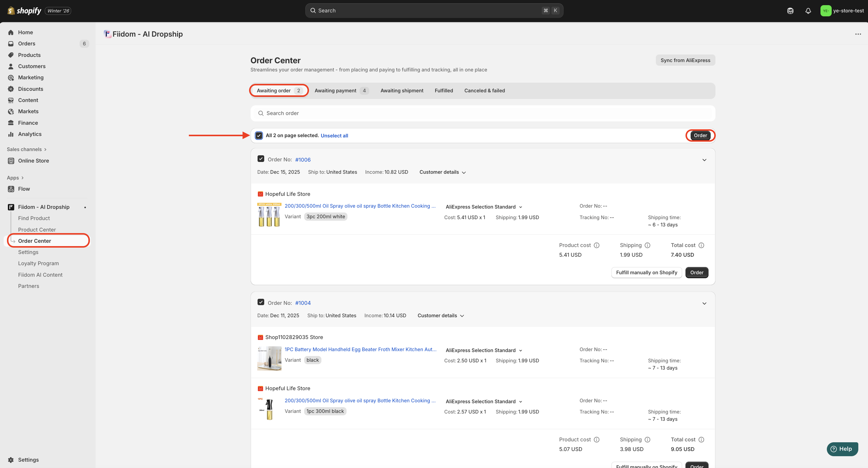
Task: Click Unselect all link
Action: pos(334,136)
